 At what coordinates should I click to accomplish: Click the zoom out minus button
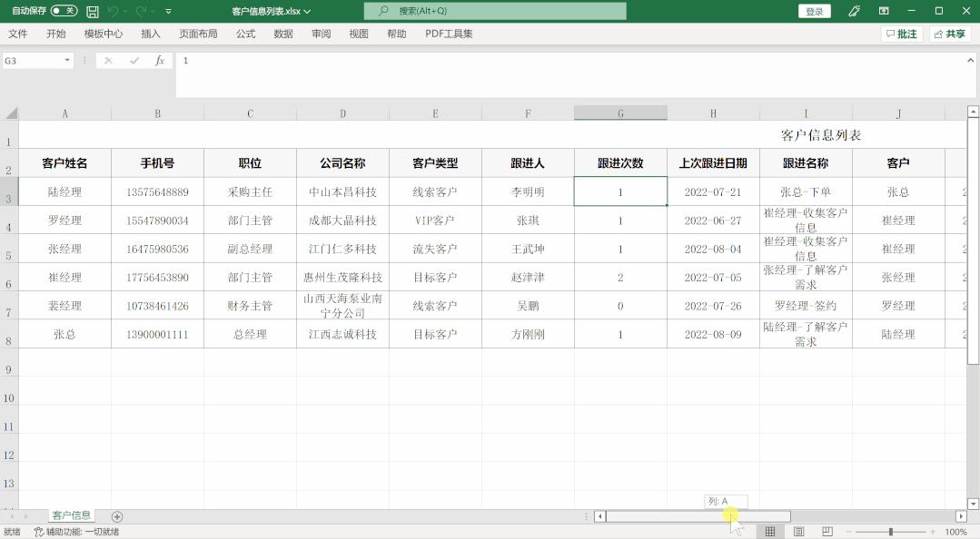coord(848,532)
